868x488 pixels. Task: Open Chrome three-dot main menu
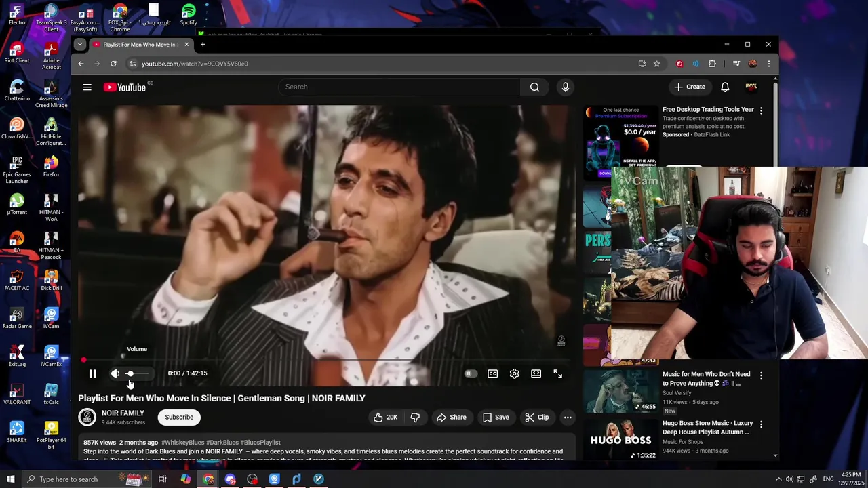[768, 64]
